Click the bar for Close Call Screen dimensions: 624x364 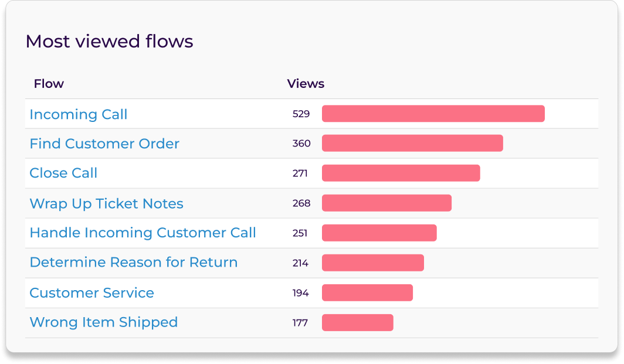pos(401,174)
